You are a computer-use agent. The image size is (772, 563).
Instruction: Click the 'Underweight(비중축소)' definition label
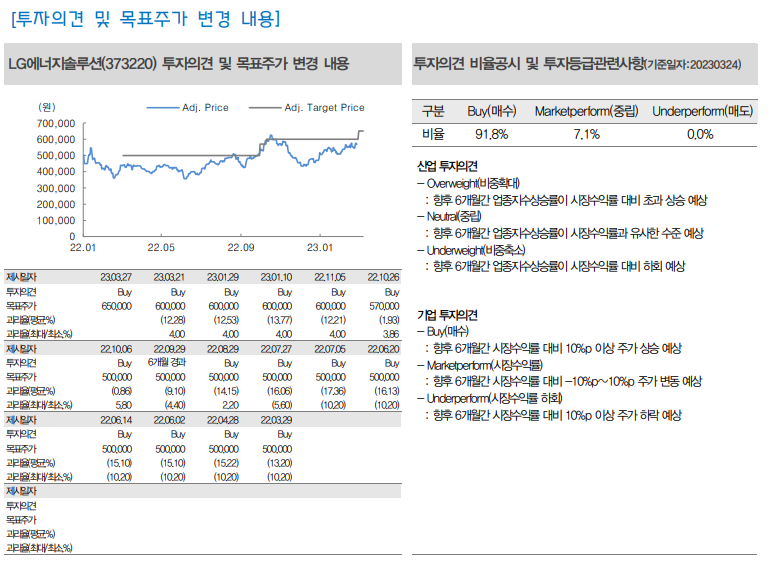point(476,250)
